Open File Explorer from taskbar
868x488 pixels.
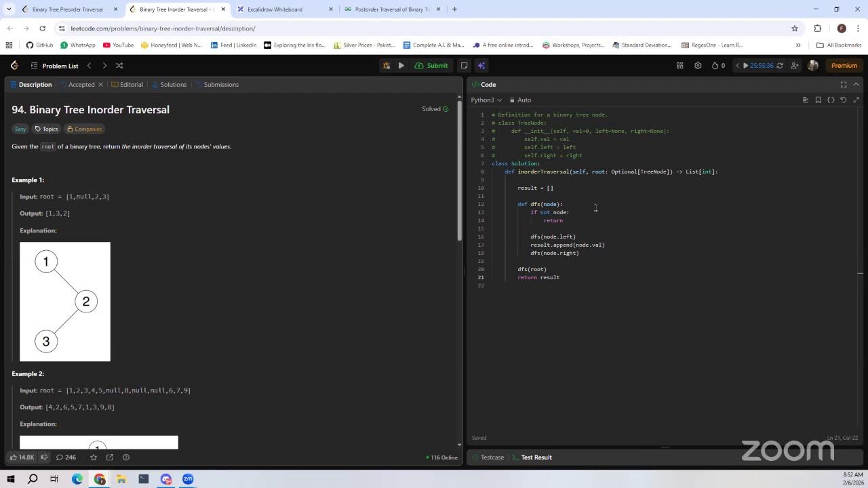tap(121, 479)
